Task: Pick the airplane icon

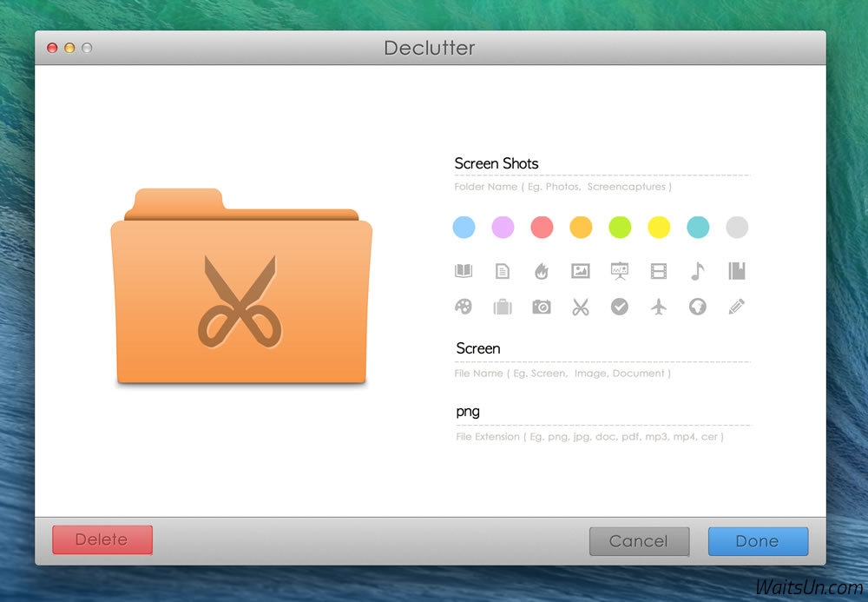Action: [659, 307]
